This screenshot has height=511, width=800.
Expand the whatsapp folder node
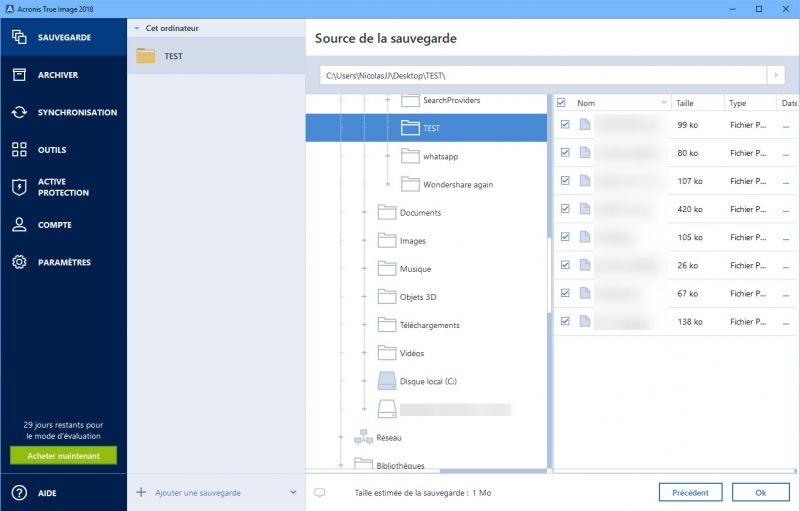[388, 156]
